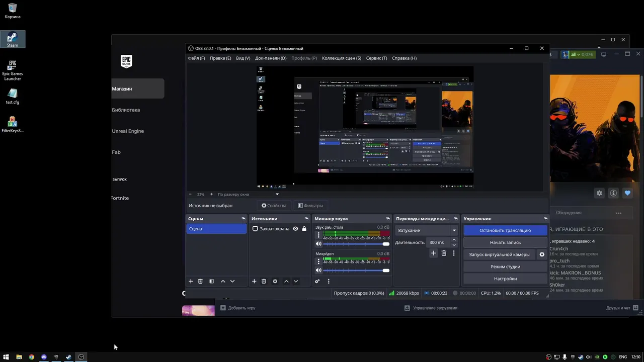Click Начать запись button
This screenshot has width=644, height=362.
click(505, 242)
